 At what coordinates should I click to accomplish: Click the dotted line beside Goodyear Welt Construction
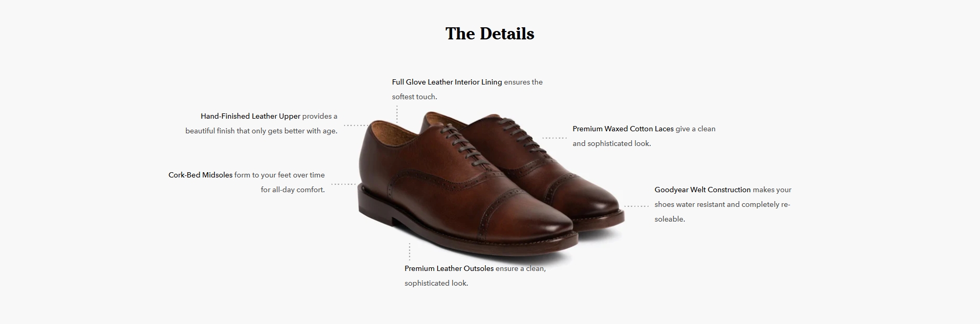pos(637,206)
